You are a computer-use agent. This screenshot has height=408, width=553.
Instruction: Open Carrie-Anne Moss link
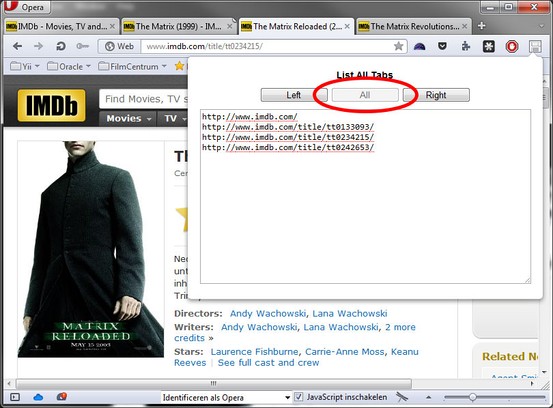pyautogui.click(x=344, y=352)
